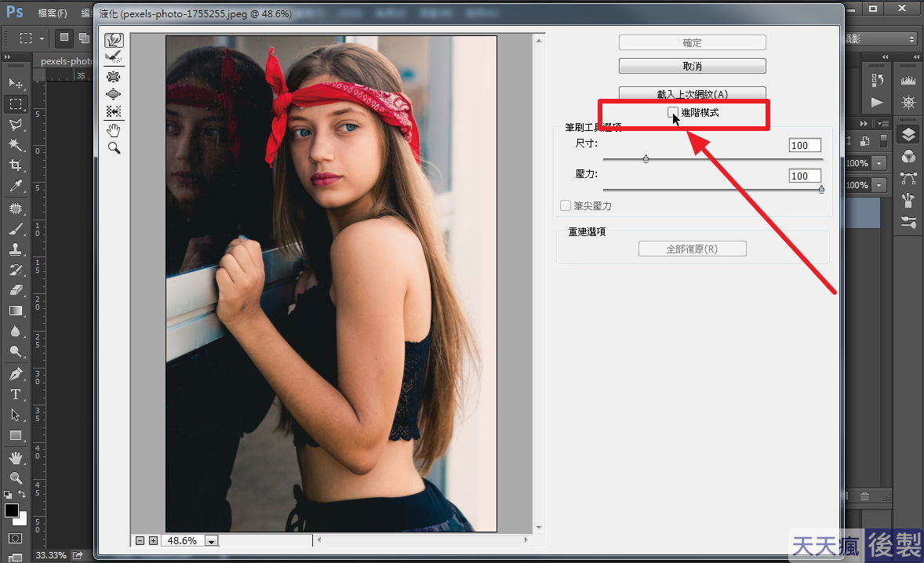Image resolution: width=924 pixels, height=563 pixels.
Task: Select the Blur tool
Action: 16,331
